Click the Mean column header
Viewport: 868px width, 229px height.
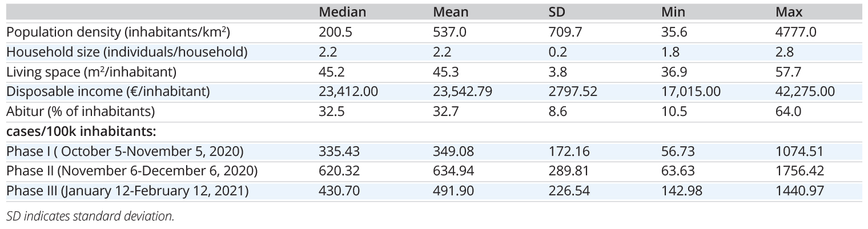[x=451, y=12]
